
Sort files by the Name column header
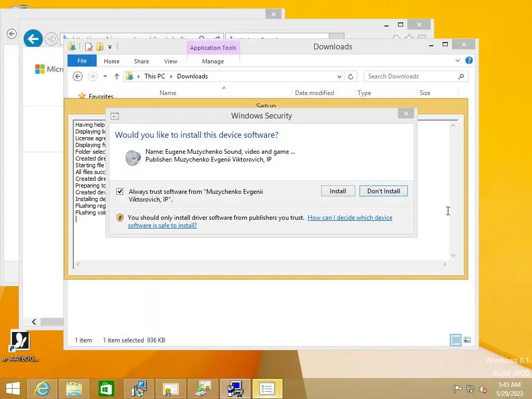coord(168,92)
